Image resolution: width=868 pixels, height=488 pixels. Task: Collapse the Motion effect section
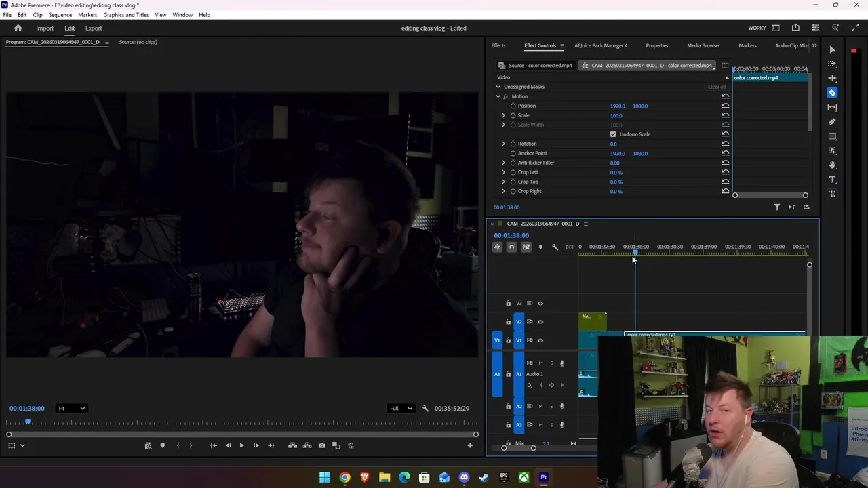click(498, 96)
